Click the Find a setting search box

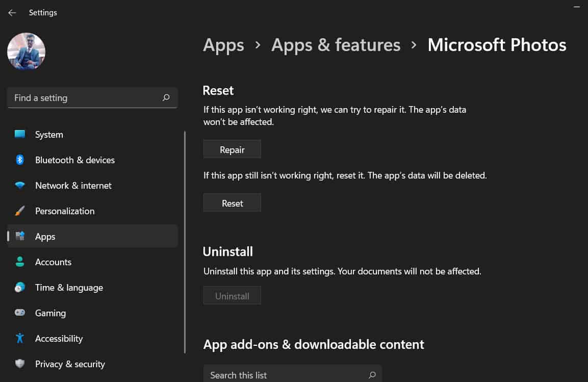point(84,98)
